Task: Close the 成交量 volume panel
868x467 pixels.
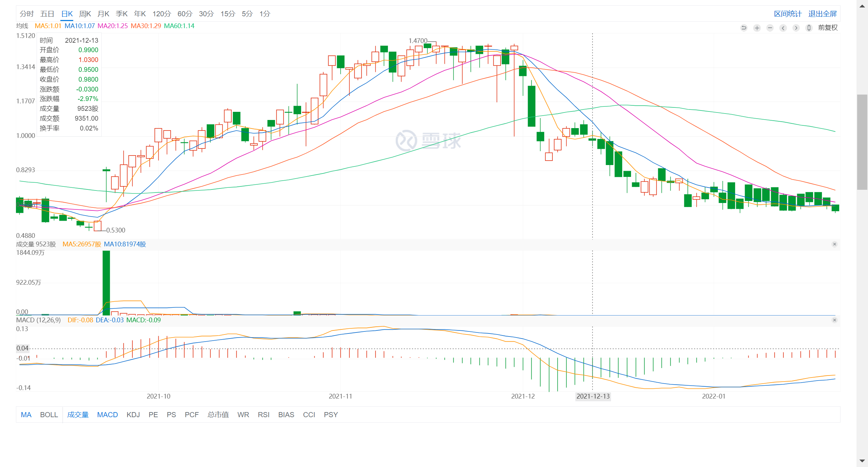Action: (834, 244)
